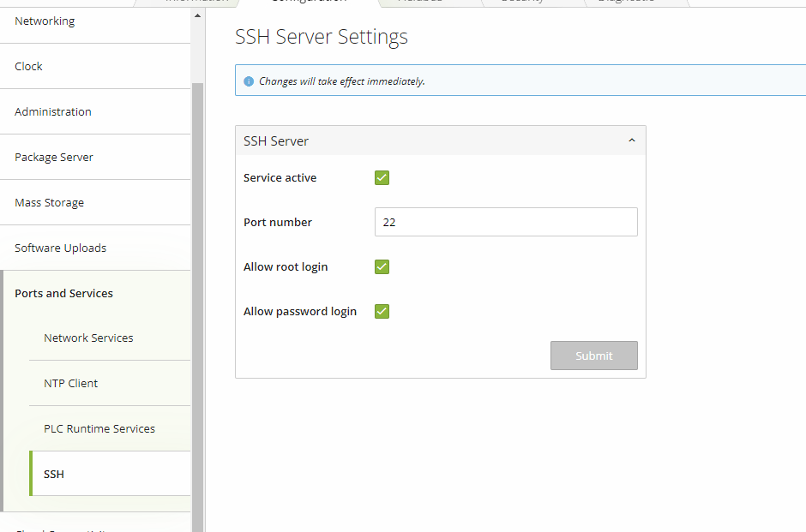
Task: Toggle the Service active checkbox
Action: coord(382,177)
